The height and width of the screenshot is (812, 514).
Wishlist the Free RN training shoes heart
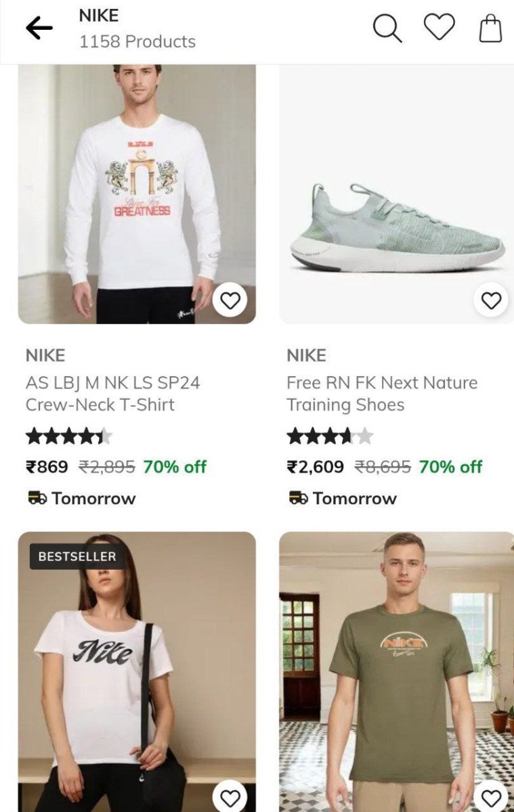pyautogui.click(x=491, y=300)
